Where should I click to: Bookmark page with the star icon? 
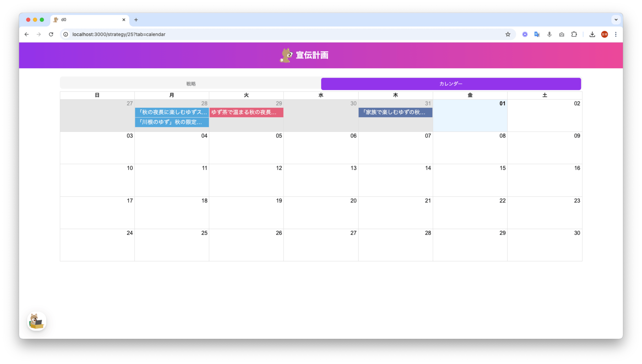(x=508, y=34)
